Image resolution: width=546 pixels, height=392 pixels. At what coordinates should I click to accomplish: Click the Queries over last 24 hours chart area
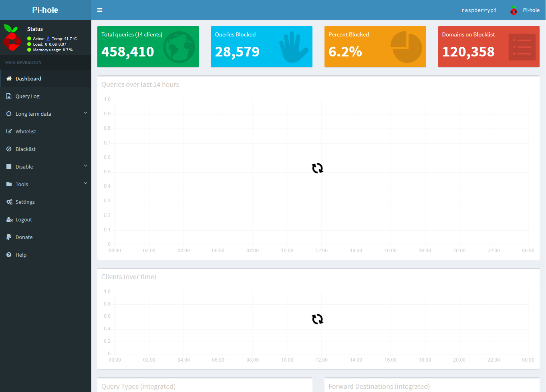point(318,168)
